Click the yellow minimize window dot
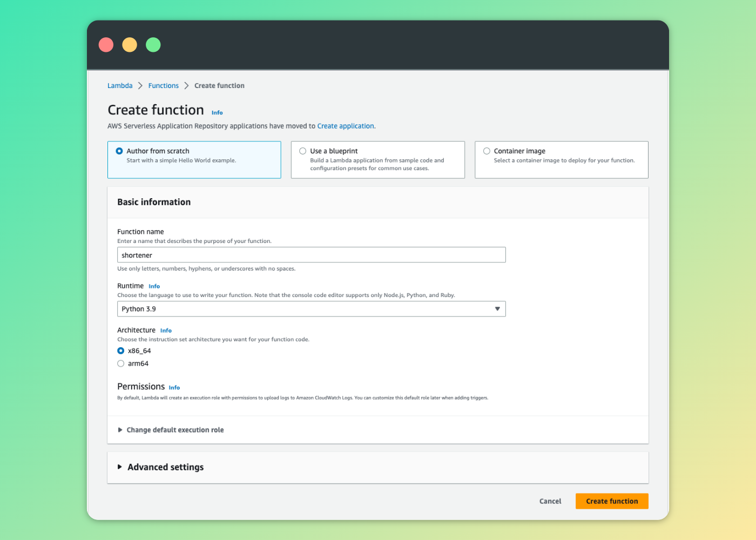 pos(130,45)
